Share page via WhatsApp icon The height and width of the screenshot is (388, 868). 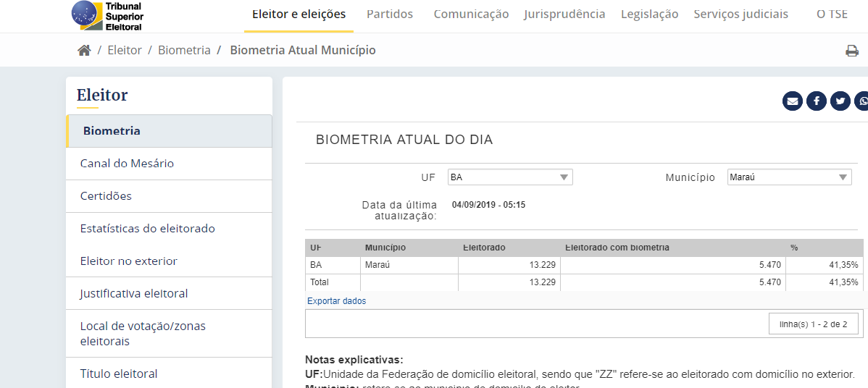[x=861, y=101]
